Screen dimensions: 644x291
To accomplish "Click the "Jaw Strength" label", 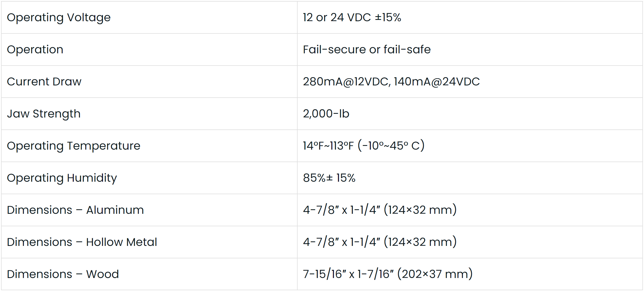I will tap(44, 114).
